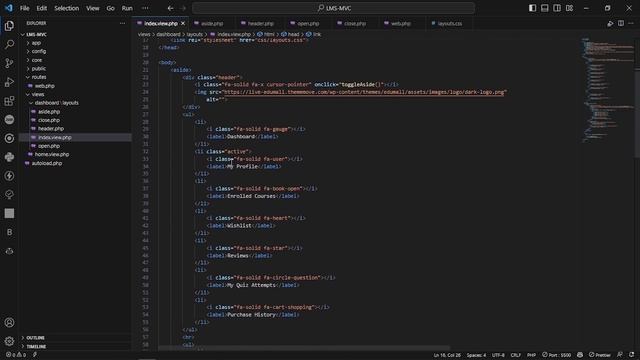
Task: Click errors and warnings count in status bar
Action: [16, 355]
